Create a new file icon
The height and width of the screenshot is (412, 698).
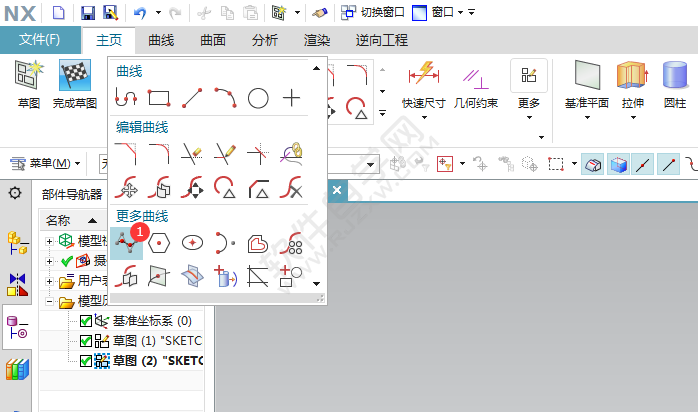point(59,12)
